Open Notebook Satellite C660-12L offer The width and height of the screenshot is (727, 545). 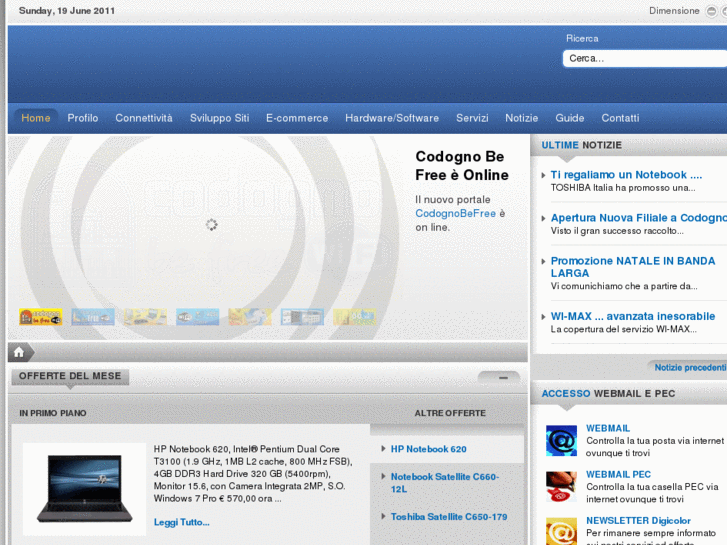445,483
